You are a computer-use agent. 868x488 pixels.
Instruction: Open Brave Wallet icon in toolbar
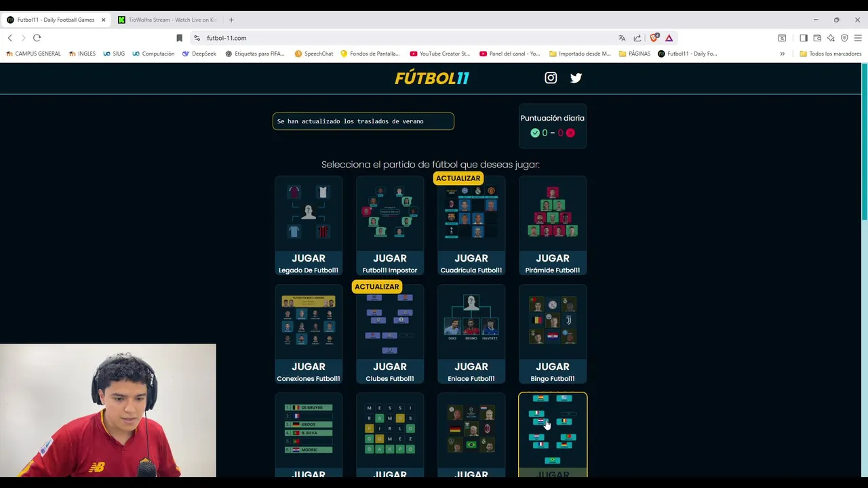point(817,38)
